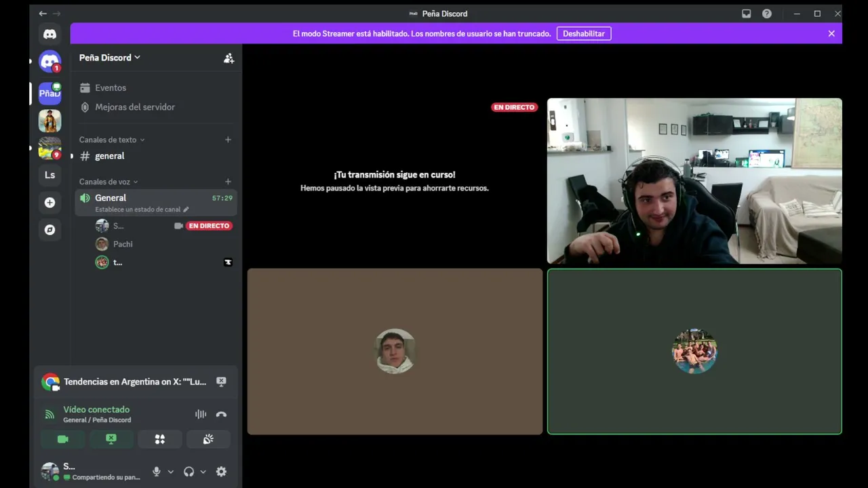Edit the channel status with the pencil icon
Screen dimensions: 868x488
[x=186, y=209]
